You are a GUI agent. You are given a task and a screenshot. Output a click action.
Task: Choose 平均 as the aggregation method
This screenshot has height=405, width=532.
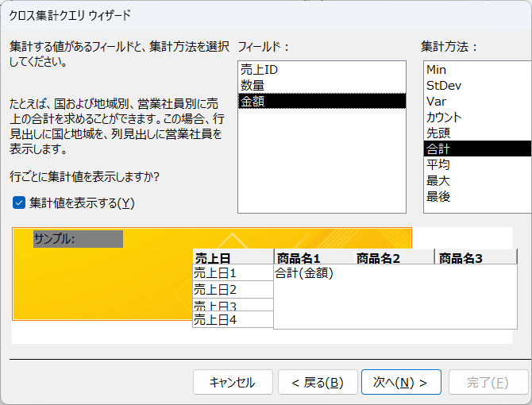[477, 164]
